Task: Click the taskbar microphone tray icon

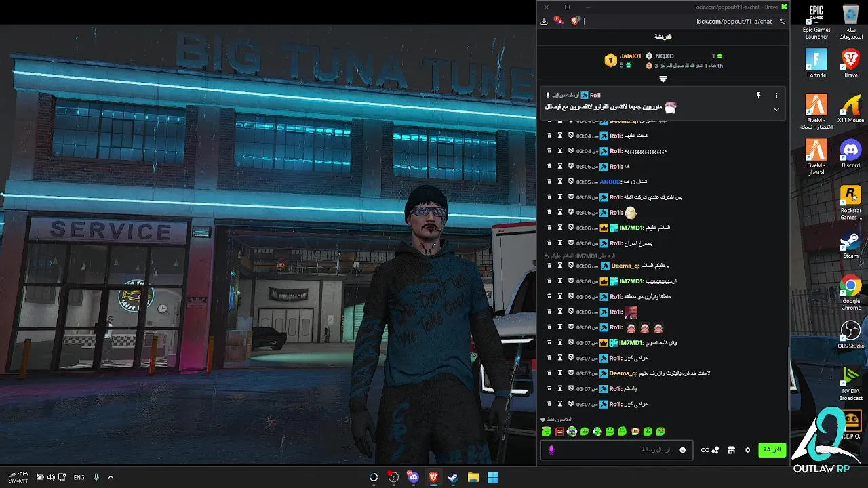Action: (96, 477)
